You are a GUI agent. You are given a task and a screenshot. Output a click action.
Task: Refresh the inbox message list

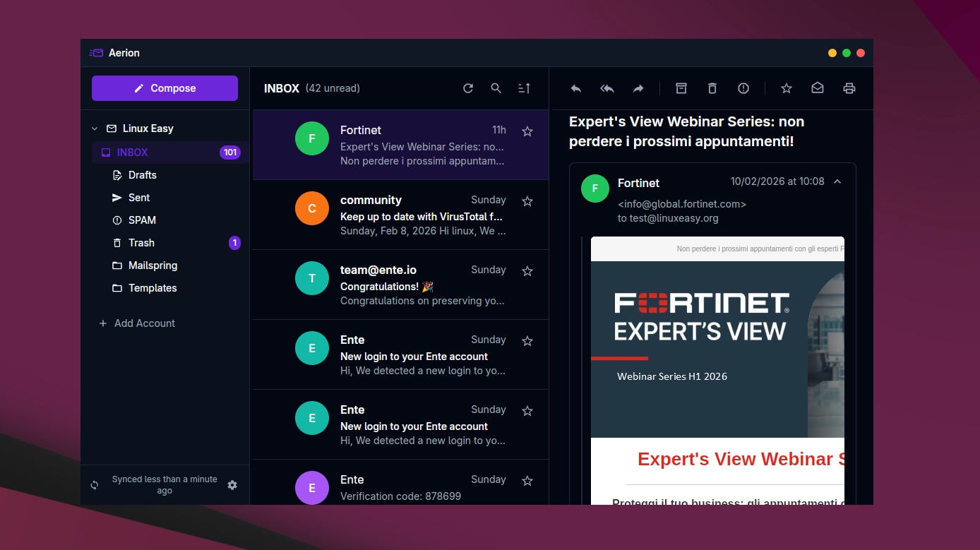click(x=467, y=88)
